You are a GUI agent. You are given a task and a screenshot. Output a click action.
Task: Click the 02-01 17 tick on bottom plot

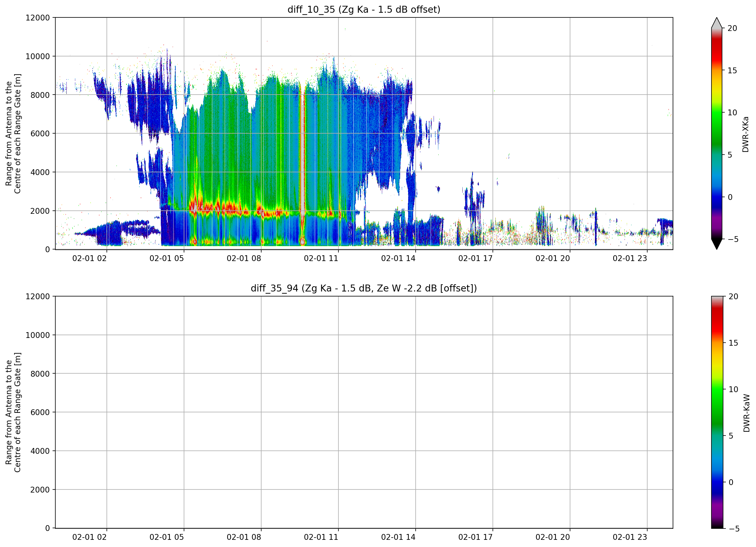click(475, 537)
